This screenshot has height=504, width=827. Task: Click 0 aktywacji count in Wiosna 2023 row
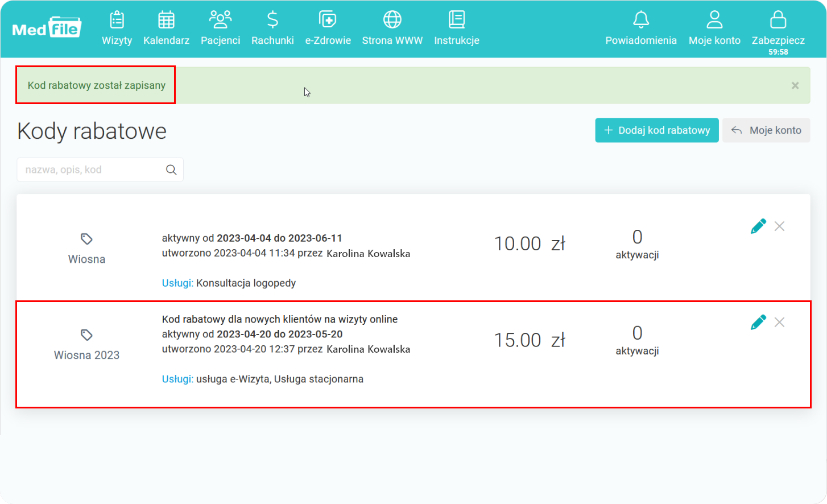[637, 340]
